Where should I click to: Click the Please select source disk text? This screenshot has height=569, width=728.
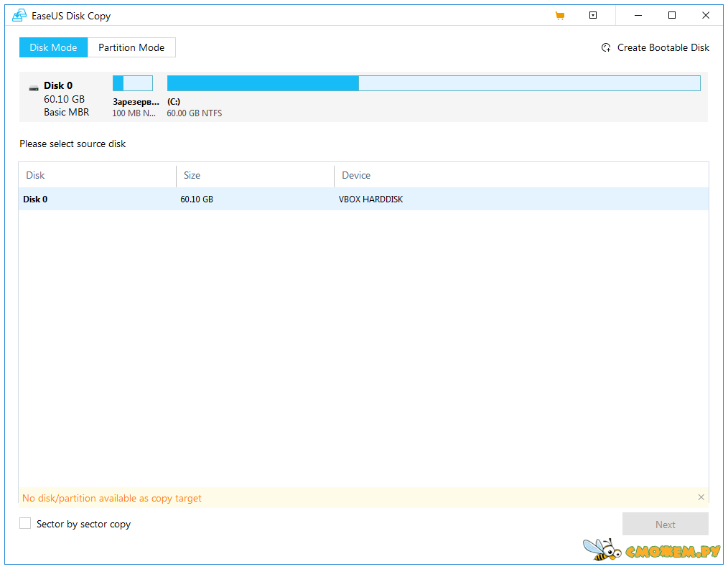(x=73, y=144)
